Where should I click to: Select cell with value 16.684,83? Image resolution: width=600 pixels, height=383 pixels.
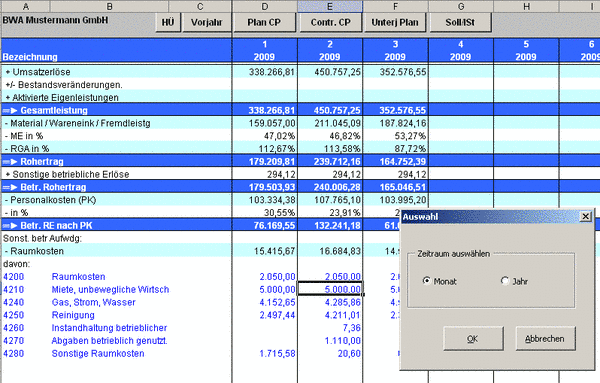(330, 251)
